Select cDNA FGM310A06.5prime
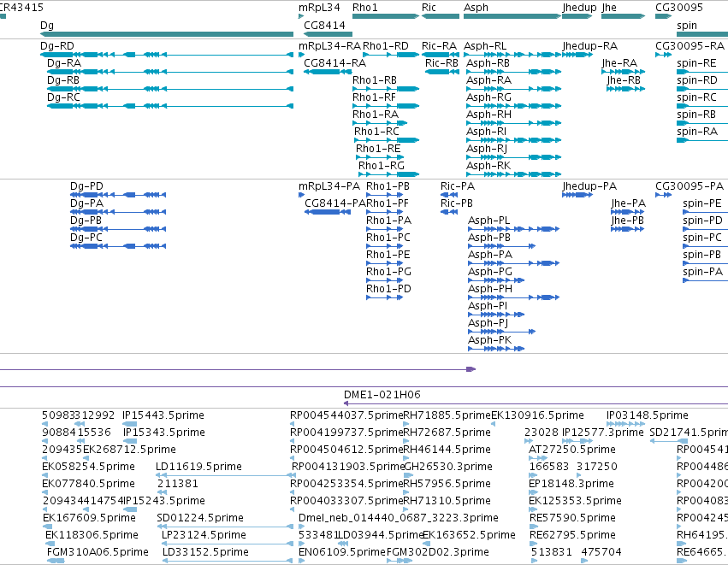The height and width of the screenshot is (565, 728). (56, 561)
